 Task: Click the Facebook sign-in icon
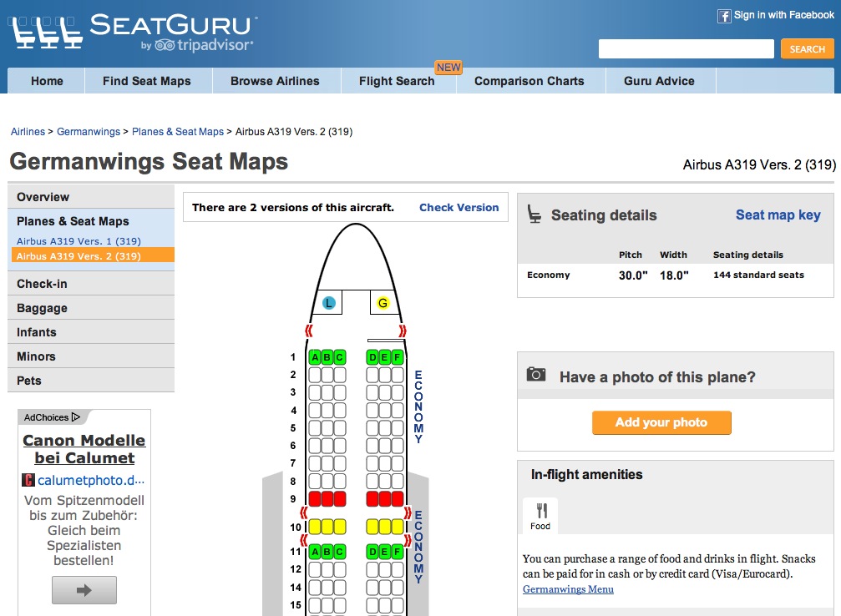point(724,16)
